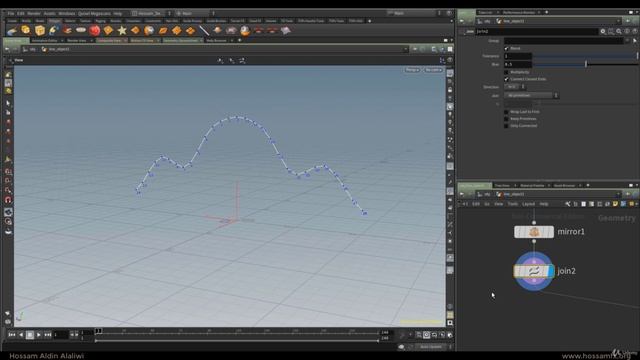Screen dimensions: 640x360
Task: Open the Persp viewport menu
Action: pos(412,70)
